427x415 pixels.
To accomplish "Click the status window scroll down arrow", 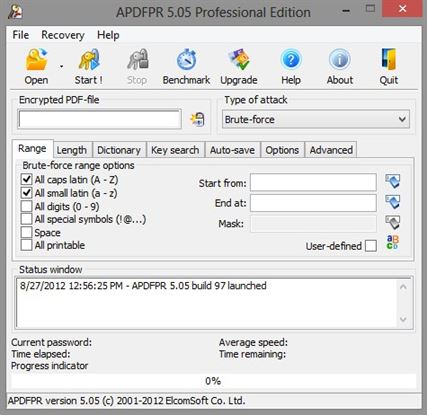I will pos(403,320).
